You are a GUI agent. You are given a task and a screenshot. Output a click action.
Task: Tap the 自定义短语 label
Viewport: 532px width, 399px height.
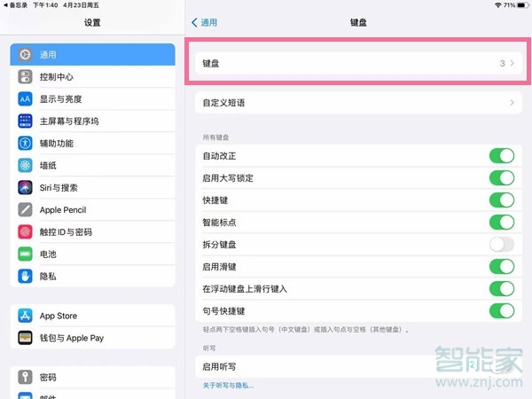coord(223,103)
